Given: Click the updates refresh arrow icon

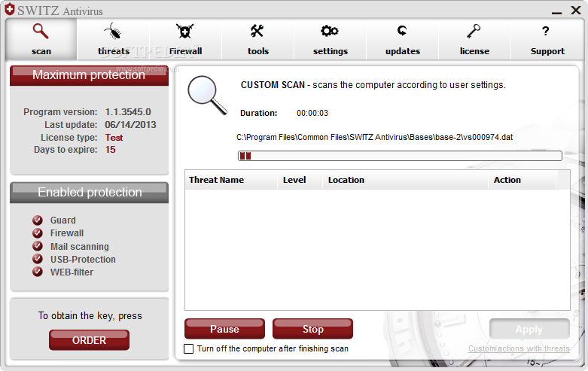Looking at the screenshot, I should [x=402, y=31].
